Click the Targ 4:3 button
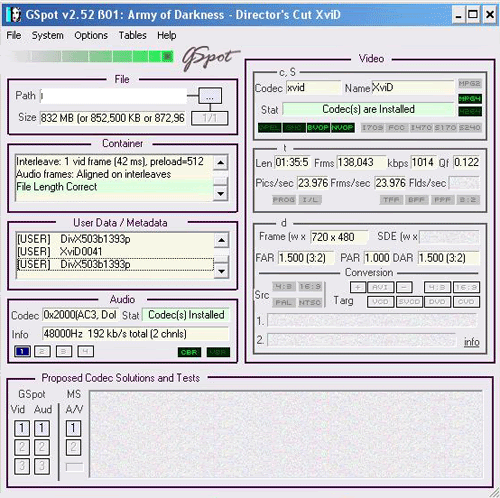Image resolution: width=500 pixels, height=498 pixels. 437,287
